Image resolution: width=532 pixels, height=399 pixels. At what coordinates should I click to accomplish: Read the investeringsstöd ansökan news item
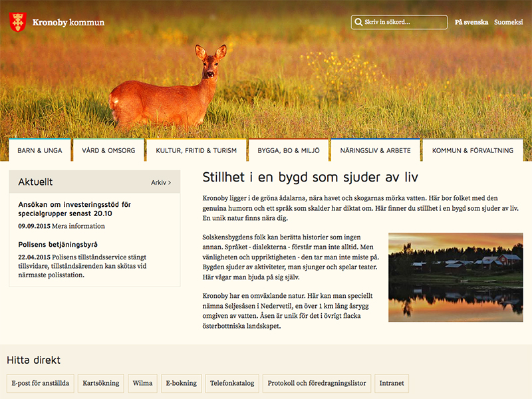(x=74, y=208)
